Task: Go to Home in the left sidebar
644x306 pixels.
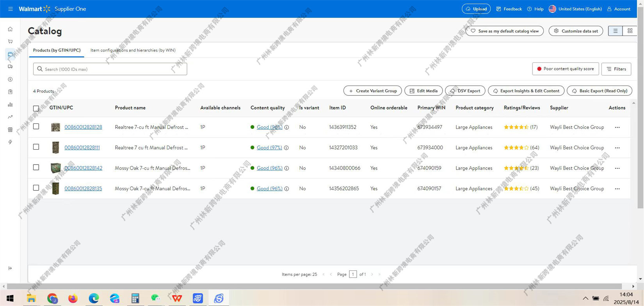Action: tap(10, 29)
